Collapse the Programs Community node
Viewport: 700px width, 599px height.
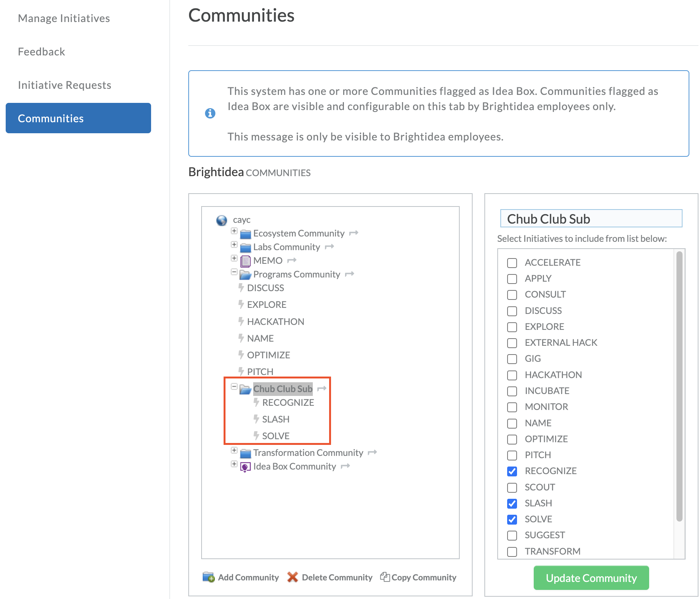[234, 272]
